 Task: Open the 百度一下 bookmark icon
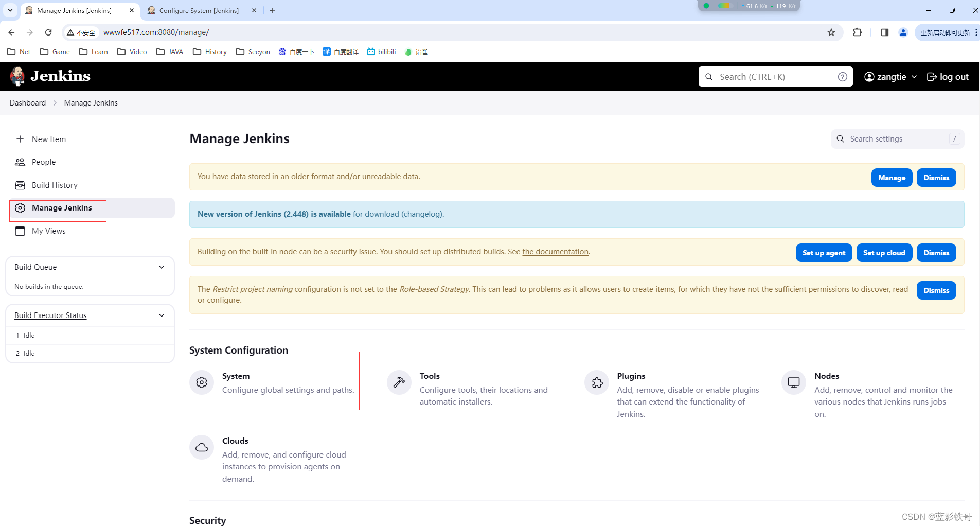coord(282,51)
